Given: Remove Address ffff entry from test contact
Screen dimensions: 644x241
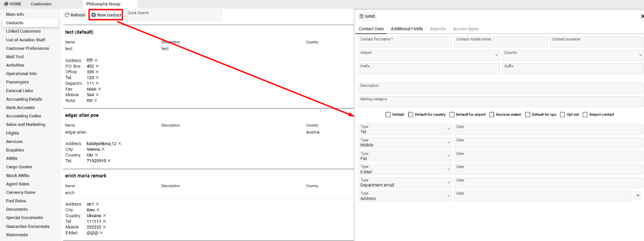Looking at the screenshot, I should 96,60.
